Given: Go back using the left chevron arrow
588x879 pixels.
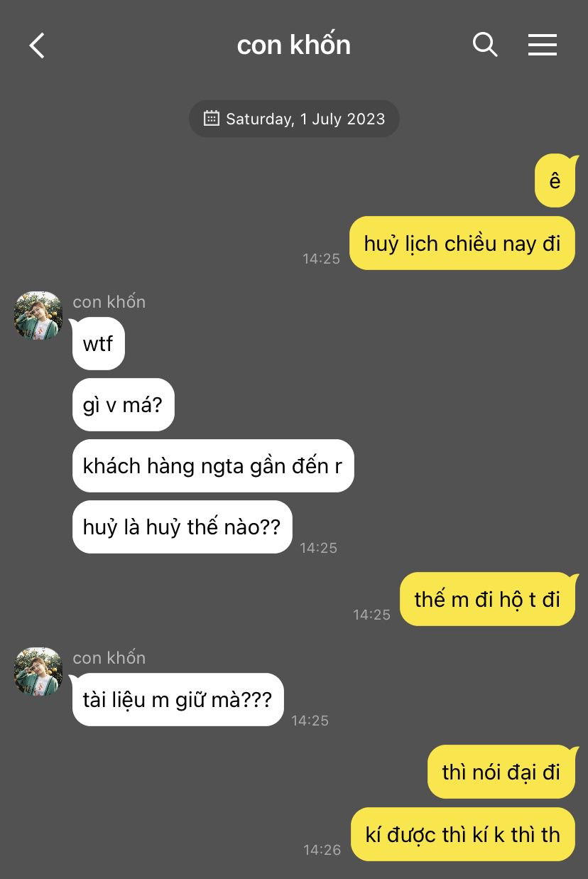Looking at the screenshot, I should (37, 45).
